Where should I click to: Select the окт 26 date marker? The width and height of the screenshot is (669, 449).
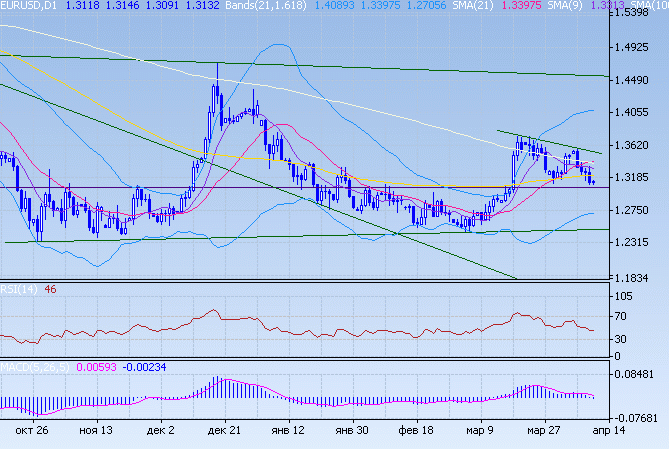32,430
